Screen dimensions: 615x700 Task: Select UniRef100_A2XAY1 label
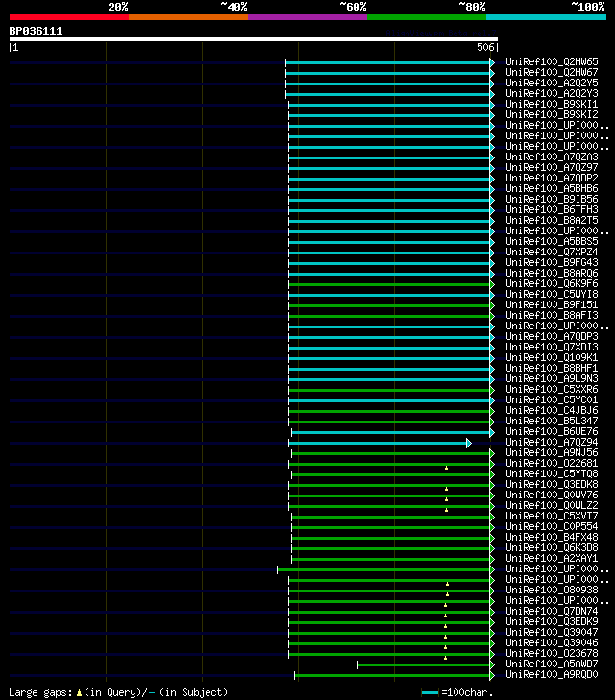tap(552, 559)
